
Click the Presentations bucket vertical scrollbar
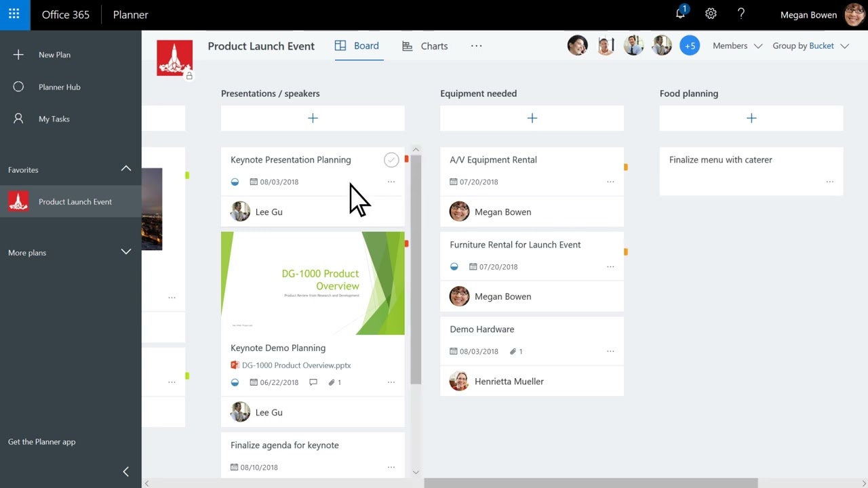[416, 270]
